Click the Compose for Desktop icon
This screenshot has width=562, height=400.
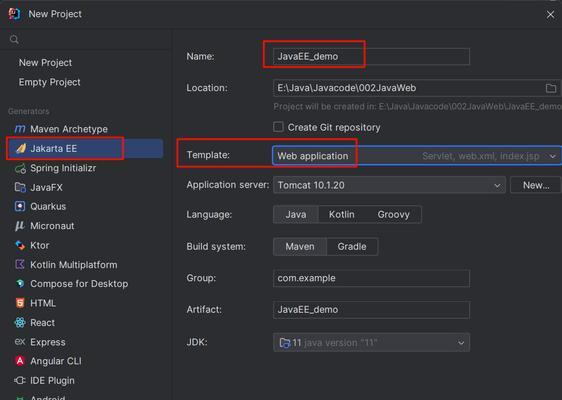coord(20,284)
